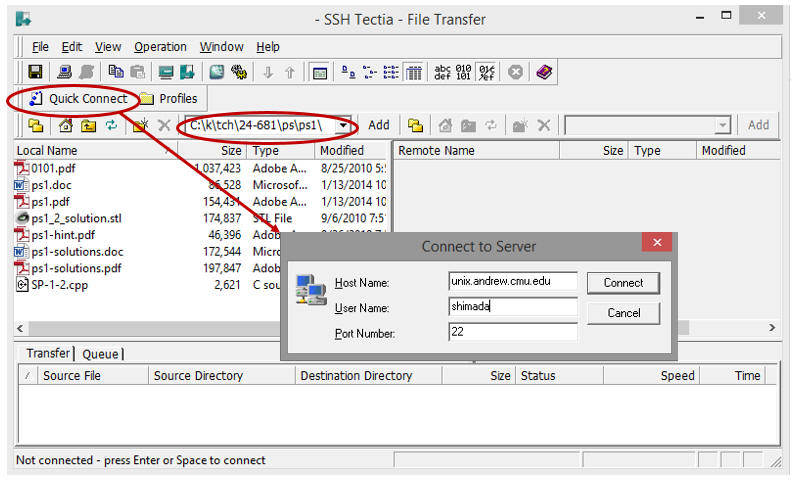
Task: Expand the local path dropdown arrow
Action: coord(343,125)
